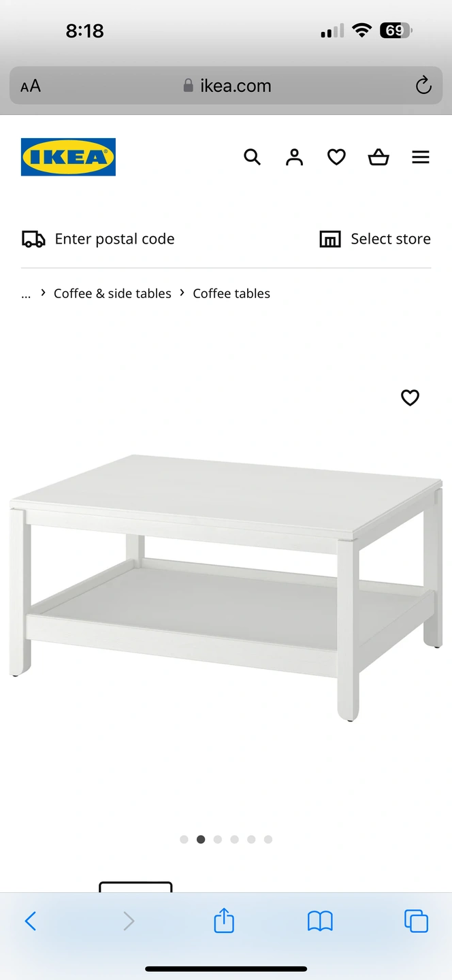Open the IKEA search icon

[252, 157]
